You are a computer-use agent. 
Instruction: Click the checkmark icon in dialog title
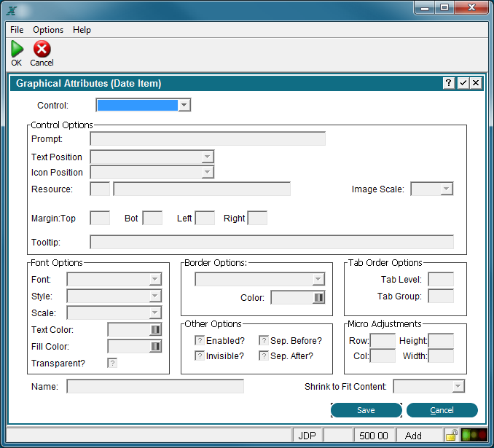click(463, 83)
